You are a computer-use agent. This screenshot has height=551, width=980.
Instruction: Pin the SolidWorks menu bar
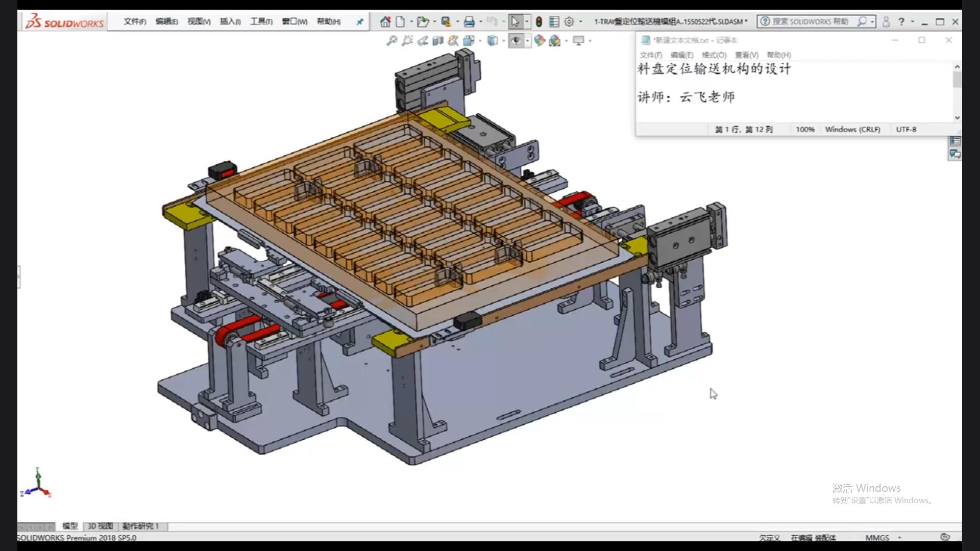[360, 21]
